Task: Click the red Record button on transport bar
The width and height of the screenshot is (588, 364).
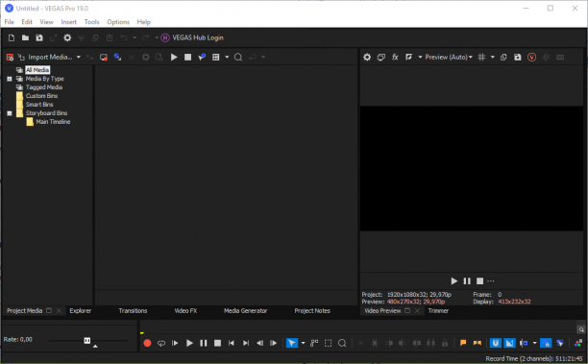Action: [147, 343]
